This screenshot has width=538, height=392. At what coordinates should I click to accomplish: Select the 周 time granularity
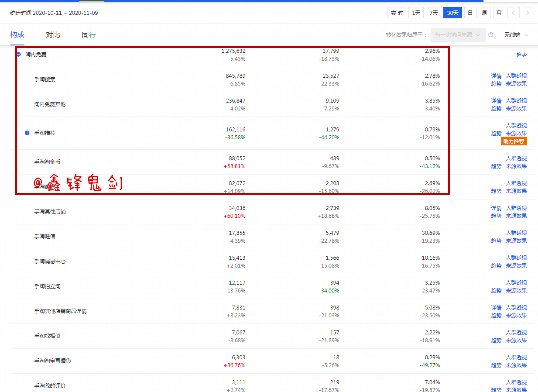(484, 13)
